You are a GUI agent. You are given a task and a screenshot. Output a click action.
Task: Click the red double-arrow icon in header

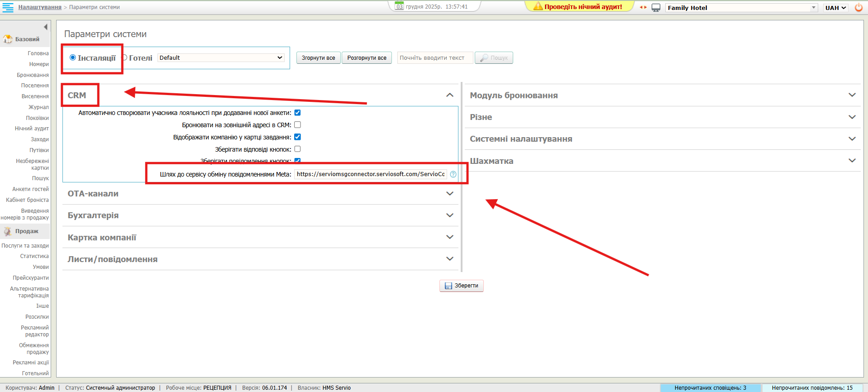tap(643, 7)
